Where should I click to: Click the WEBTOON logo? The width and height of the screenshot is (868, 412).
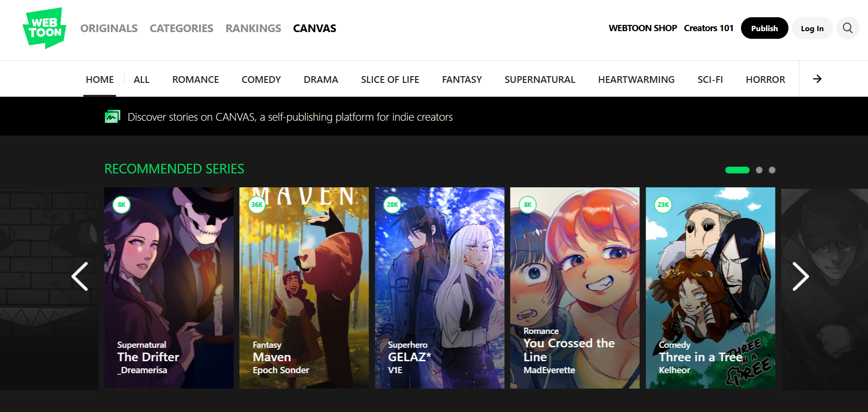click(x=44, y=28)
